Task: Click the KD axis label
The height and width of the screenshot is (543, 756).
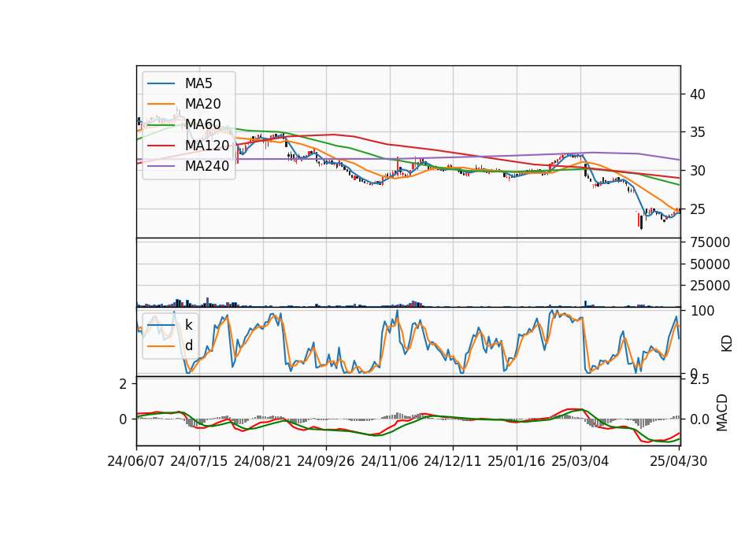Action: click(726, 344)
